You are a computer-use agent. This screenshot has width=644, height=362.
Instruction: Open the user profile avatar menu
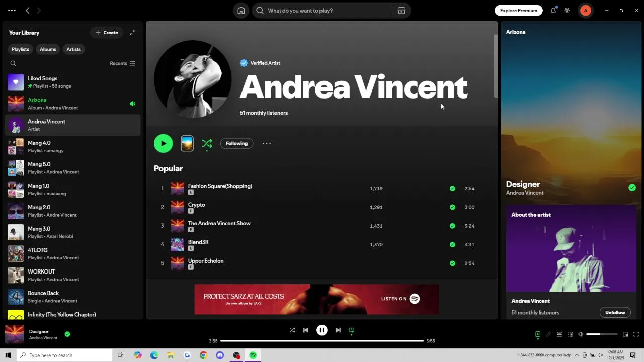click(x=585, y=11)
